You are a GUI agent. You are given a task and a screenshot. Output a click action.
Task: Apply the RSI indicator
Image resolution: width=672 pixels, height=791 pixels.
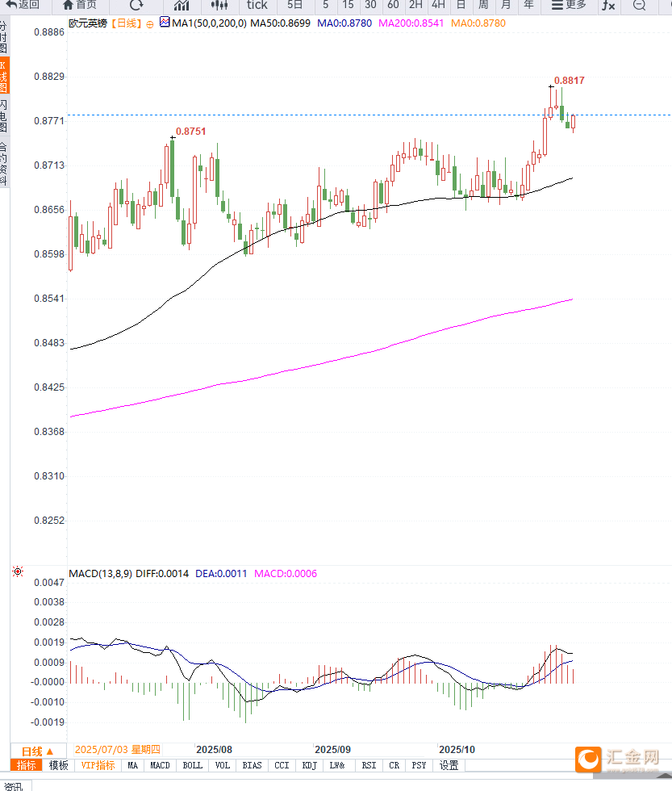(369, 765)
